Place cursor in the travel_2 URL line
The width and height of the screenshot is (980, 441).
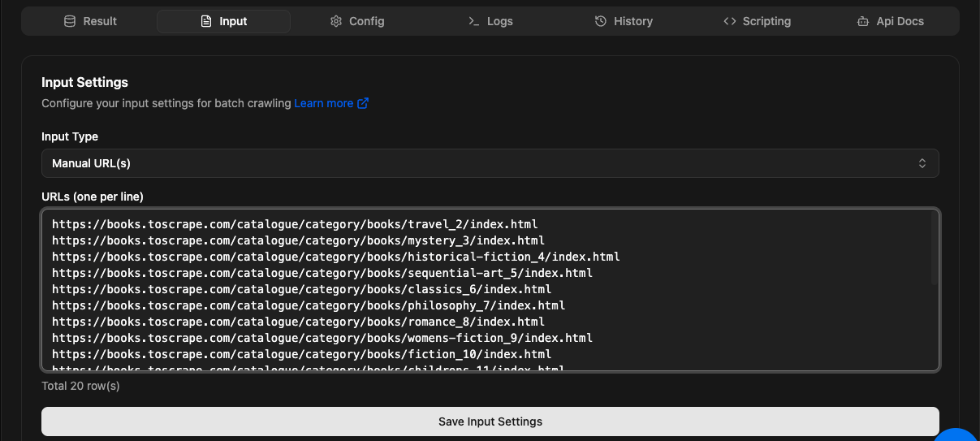coord(295,224)
